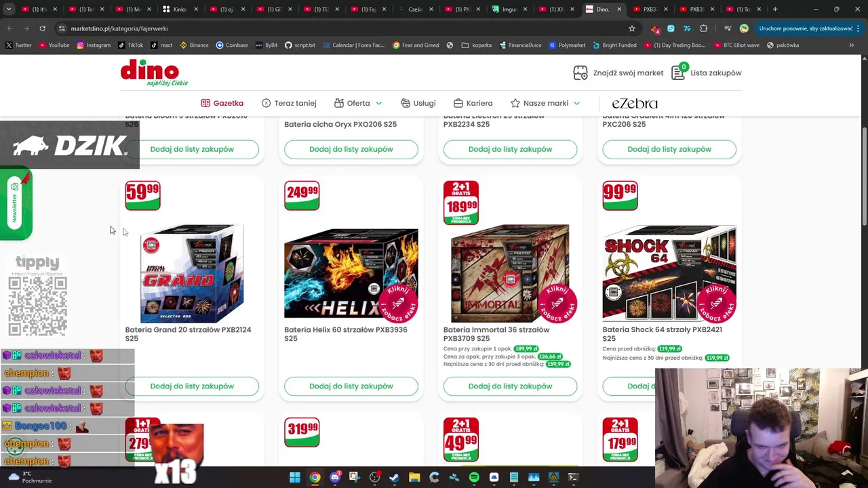This screenshot has height=488, width=868.
Task: Click the 249,99 price tag on Helix
Action: coord(302,195)
